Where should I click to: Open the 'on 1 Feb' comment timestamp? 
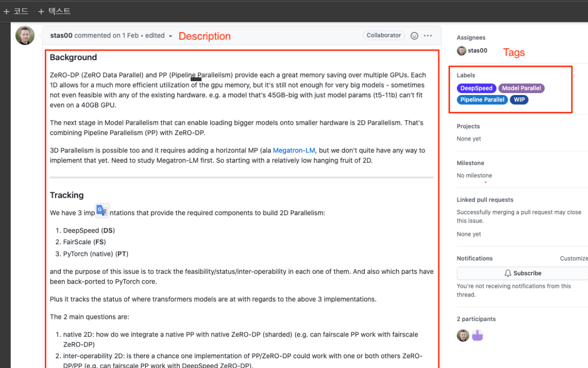coord(125,36)
